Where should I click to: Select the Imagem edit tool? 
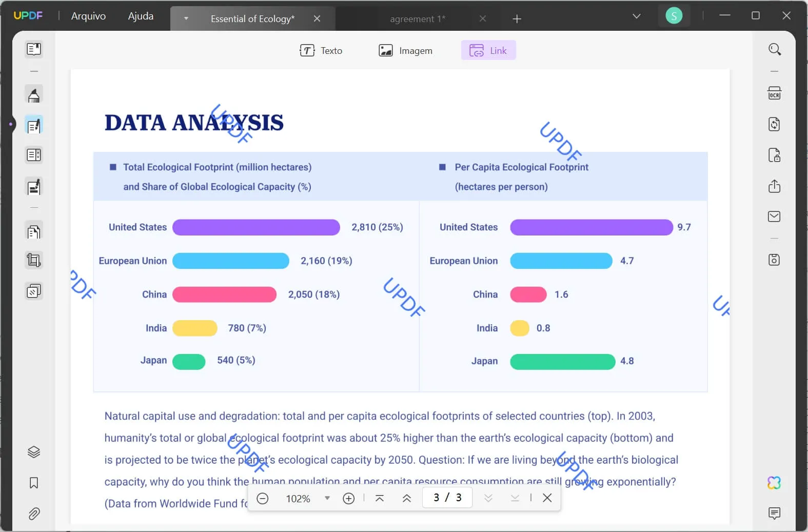click(x=405, y=50)
